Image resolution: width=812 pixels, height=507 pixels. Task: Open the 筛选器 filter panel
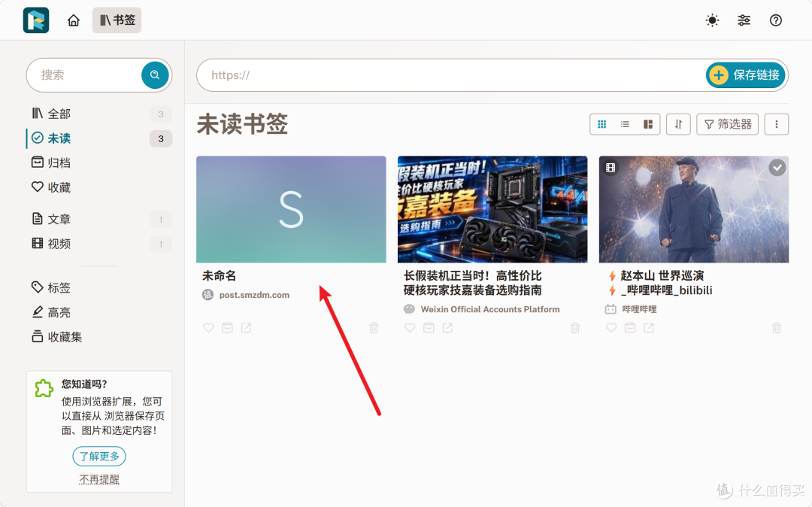(728, 124)
